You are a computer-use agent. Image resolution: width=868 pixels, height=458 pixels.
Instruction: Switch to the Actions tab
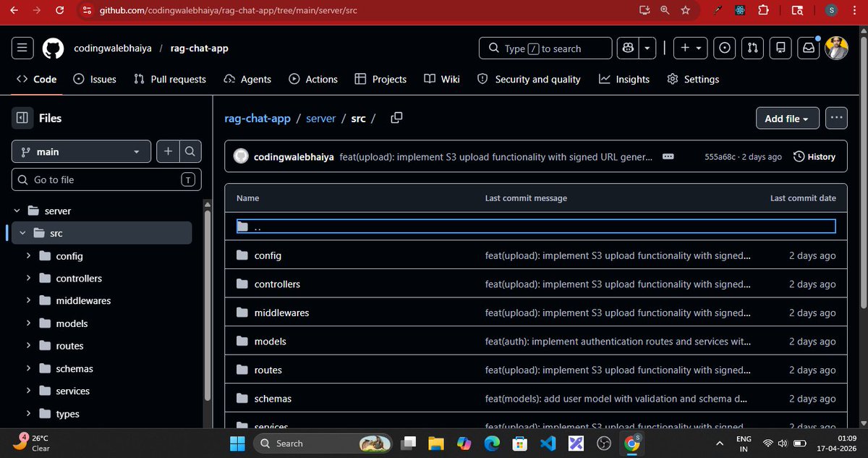(313, 79)
